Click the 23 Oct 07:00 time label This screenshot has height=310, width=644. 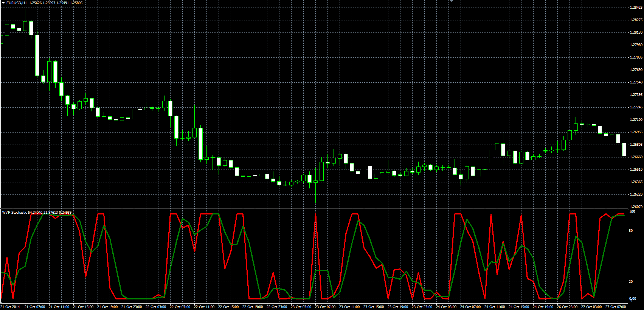[325, 307]
